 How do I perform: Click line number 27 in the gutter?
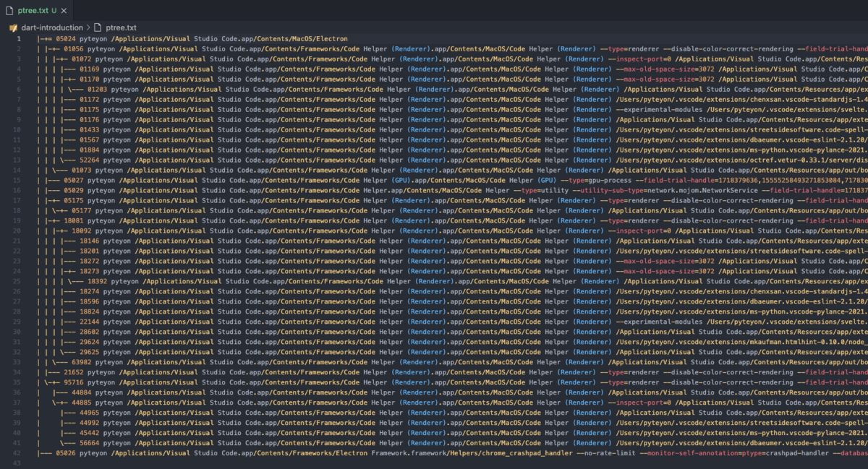coord(18,301)
